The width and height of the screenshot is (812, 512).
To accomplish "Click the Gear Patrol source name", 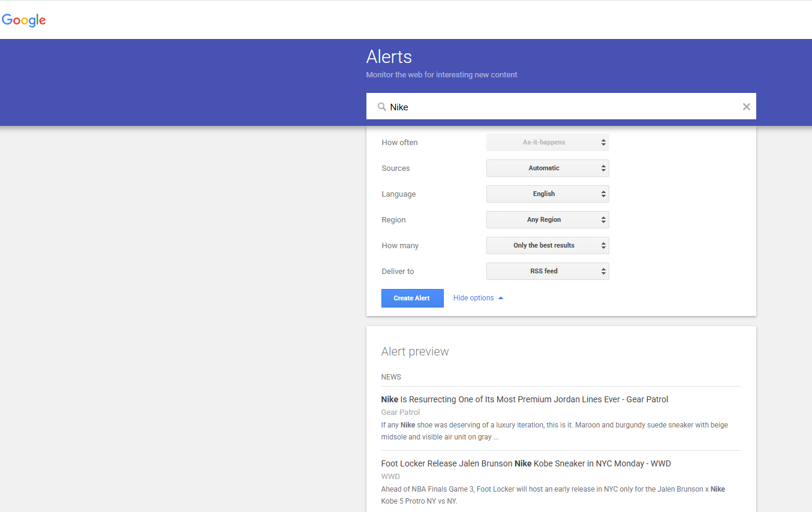I will 401,412.
